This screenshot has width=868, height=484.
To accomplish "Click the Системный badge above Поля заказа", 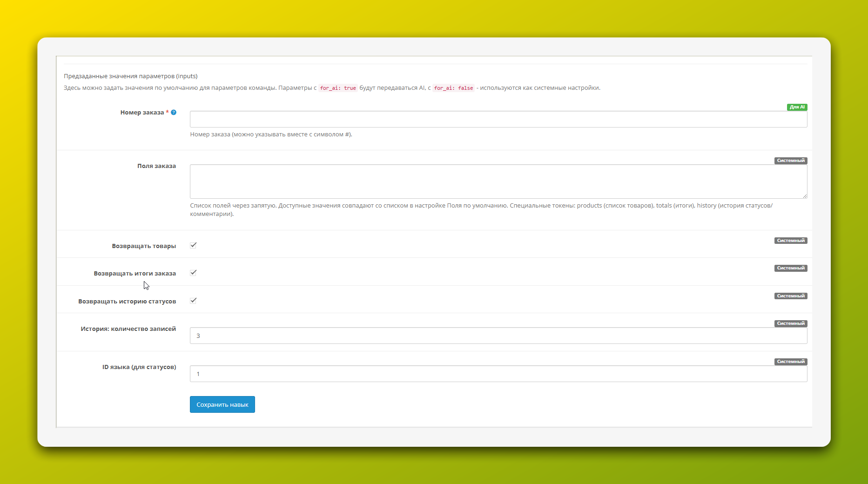I will coord(790,161).
